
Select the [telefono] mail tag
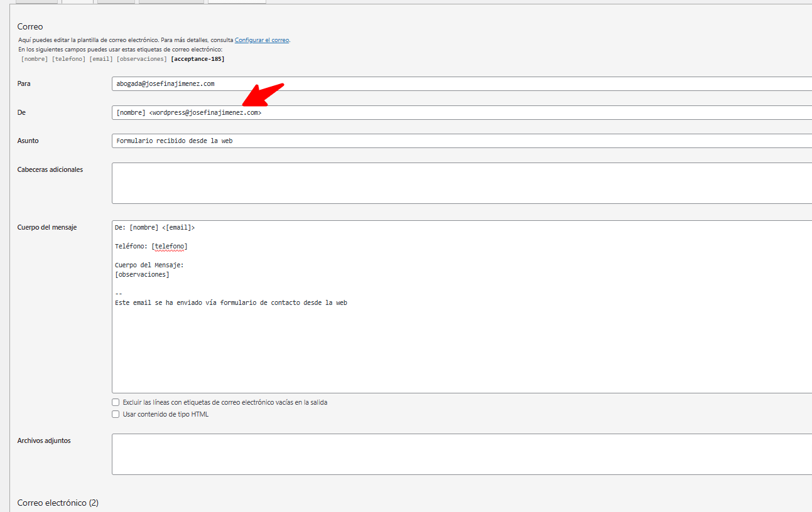click(68, 59)
